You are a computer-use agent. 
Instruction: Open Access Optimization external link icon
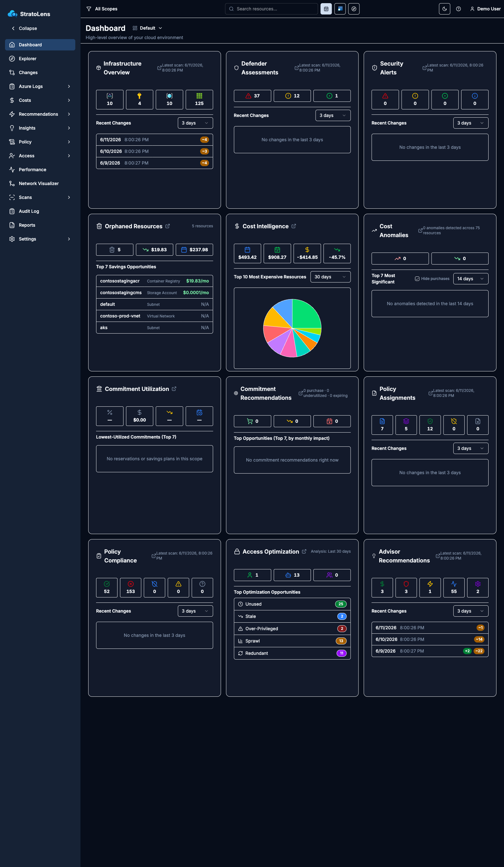pos(304,551)
